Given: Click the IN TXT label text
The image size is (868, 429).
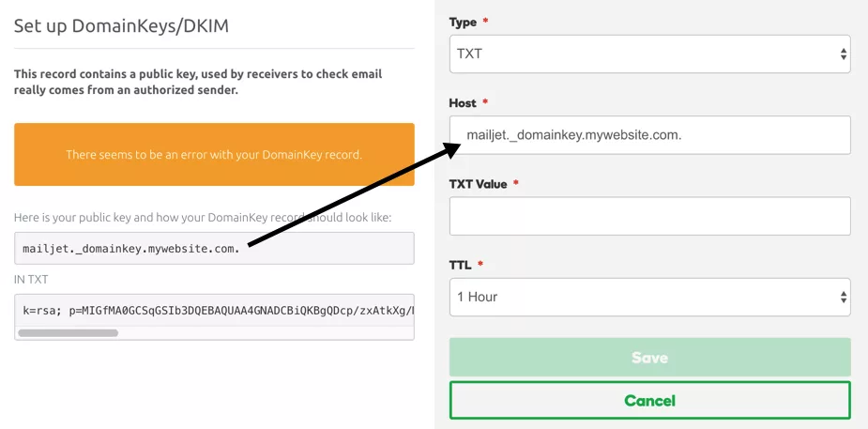Looking at the screenshot, I should click(x=31, y=279).
